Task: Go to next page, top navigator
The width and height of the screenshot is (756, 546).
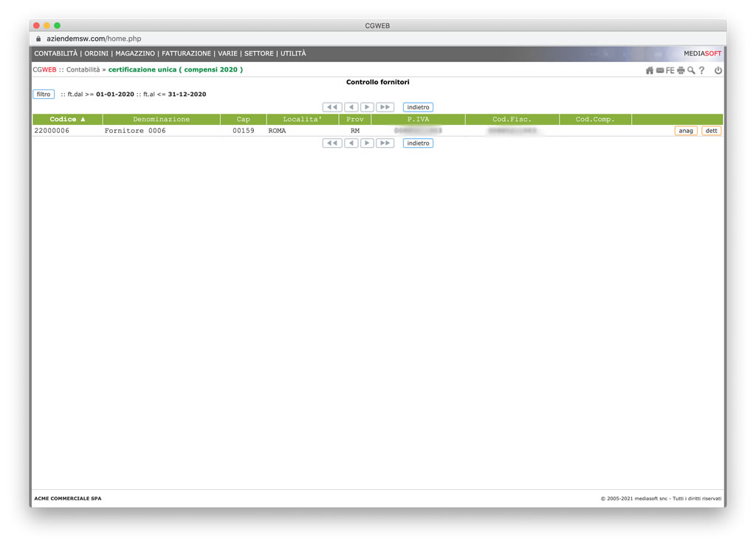Action: click(x=367, y=107)
